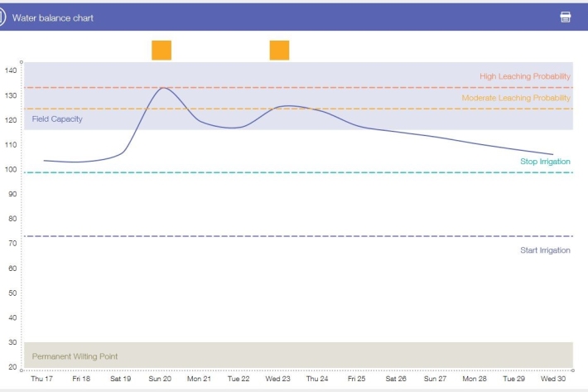Click the Water balance chart title
The width and height of the screenshot is (588, 392).
53,17
